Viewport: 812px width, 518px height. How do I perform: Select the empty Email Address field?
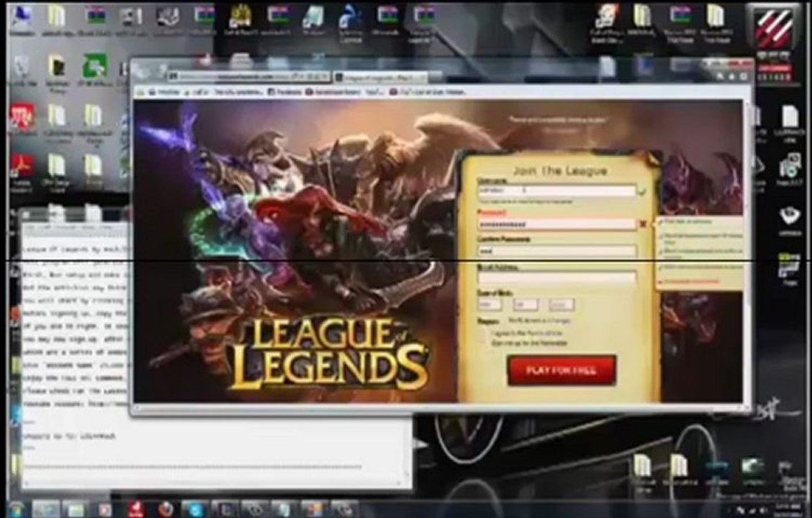coord(556,278)
